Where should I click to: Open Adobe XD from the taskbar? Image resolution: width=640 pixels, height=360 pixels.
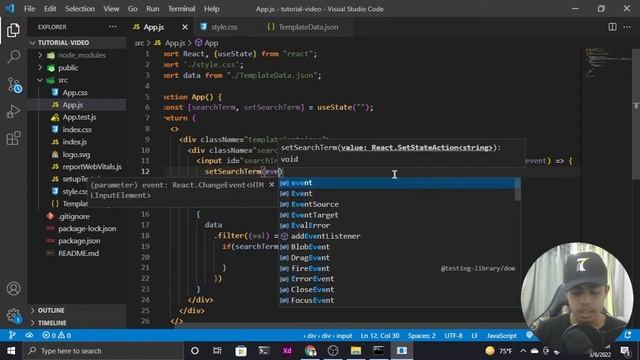coord(287,351)
